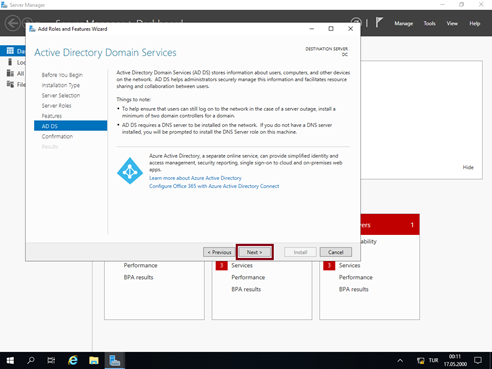Screen dimensions: 492x369
Task: Open the View menu in Server Manager
Action: [x=452, y=23]
